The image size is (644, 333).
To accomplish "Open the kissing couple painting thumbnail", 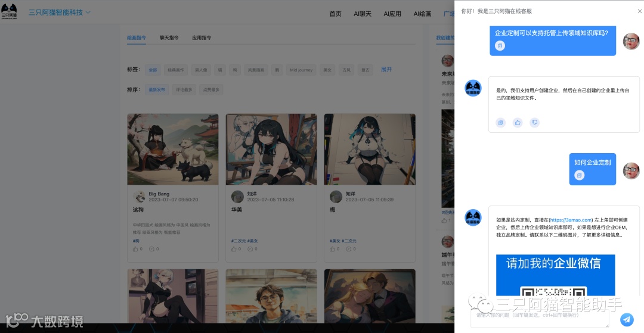I will [370, 296].
